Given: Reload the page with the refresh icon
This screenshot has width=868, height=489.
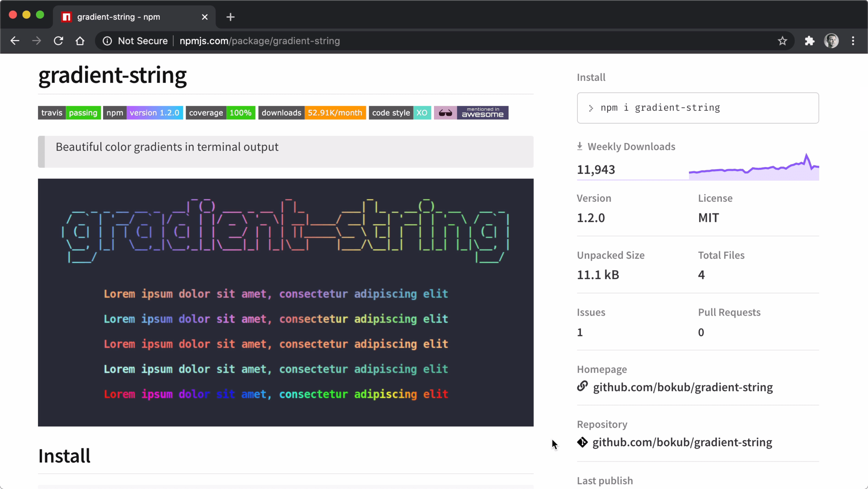Looking at the screenshot, I should tap(58, 41).
